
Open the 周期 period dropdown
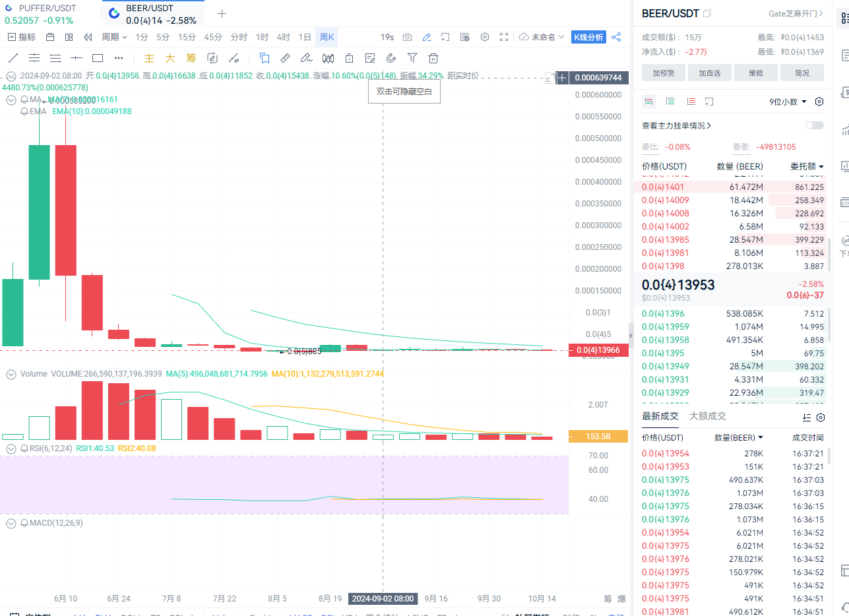pyautogui.click(x=114, y=37)
